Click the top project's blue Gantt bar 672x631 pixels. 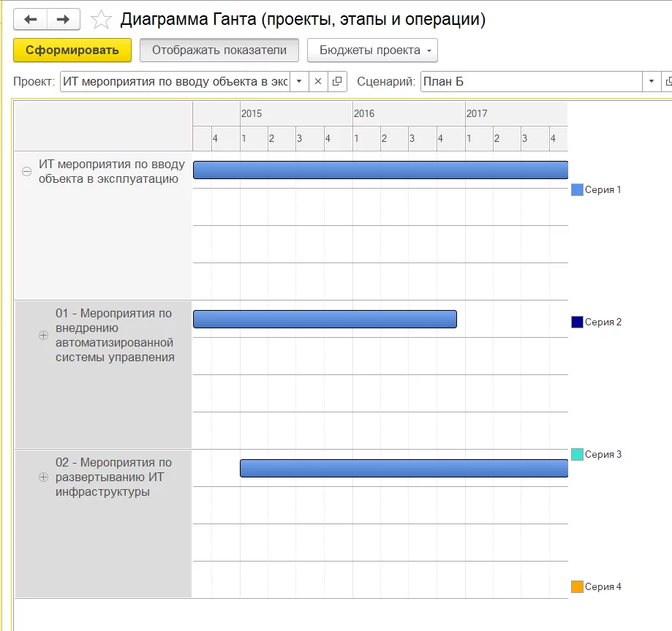tap(380, 169)
